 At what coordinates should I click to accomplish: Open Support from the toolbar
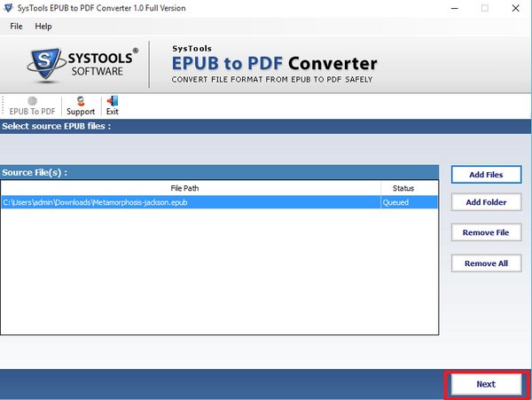81,106
